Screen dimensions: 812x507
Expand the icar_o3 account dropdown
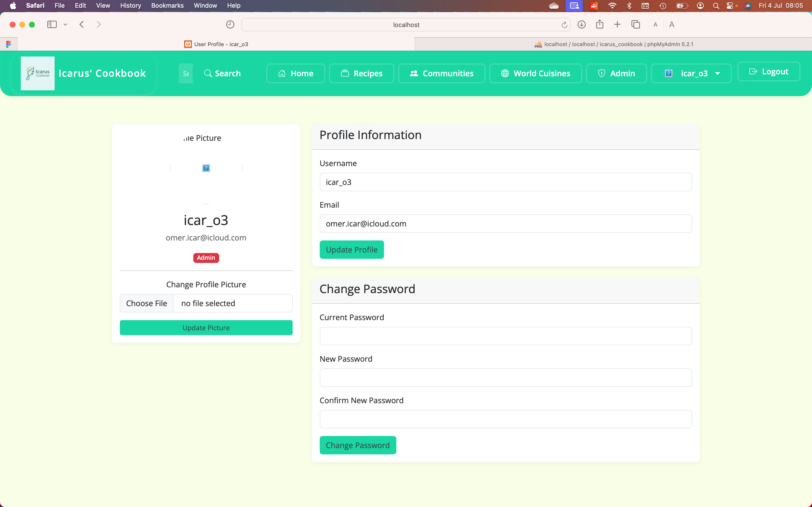pos(718,73)
